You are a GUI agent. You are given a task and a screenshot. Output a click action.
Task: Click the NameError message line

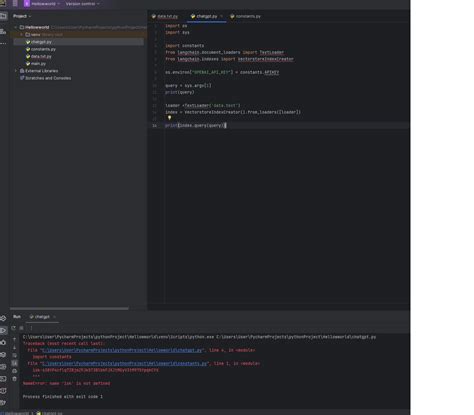[x=66, y=384]
